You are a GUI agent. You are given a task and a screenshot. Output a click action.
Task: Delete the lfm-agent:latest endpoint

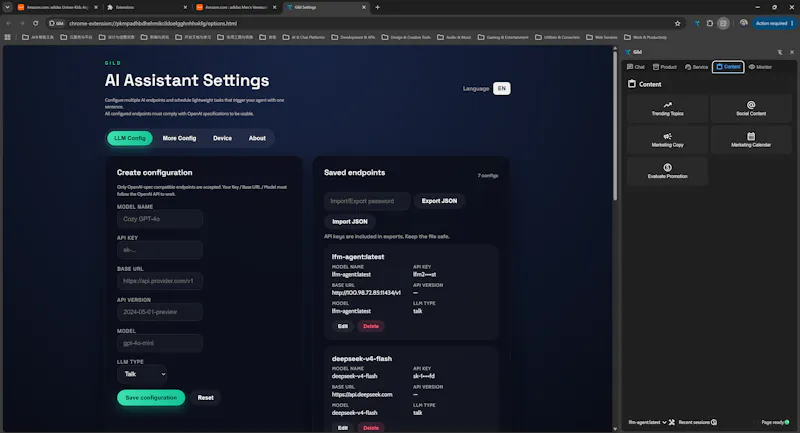click(x=371, y=326)
